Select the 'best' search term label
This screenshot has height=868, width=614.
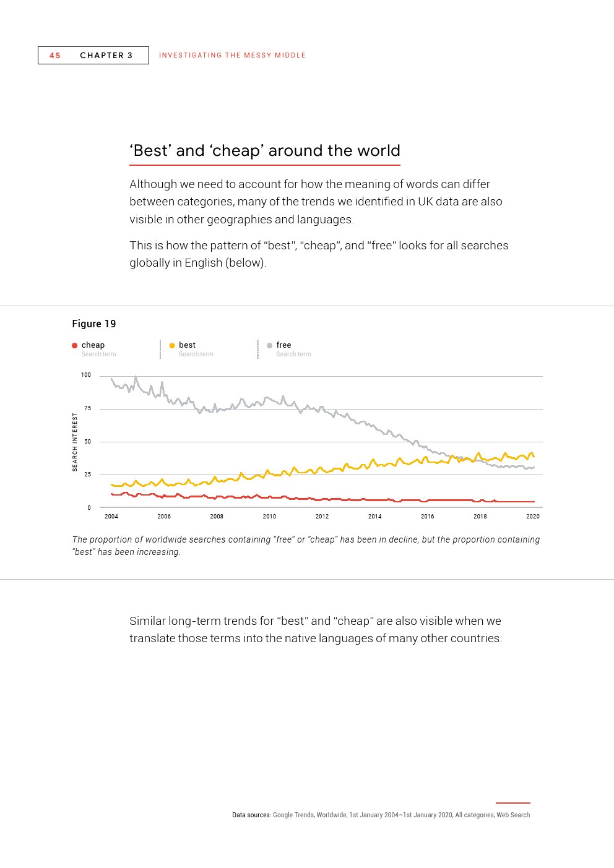pos(187,345)
